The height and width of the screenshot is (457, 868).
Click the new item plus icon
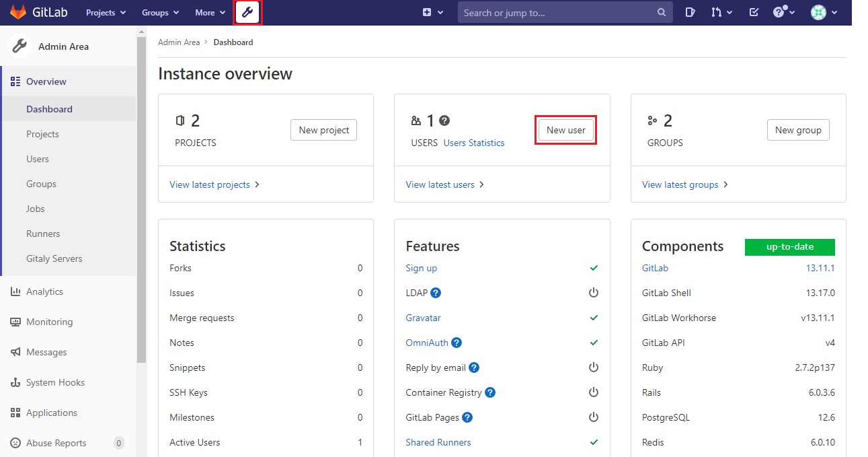427,13
